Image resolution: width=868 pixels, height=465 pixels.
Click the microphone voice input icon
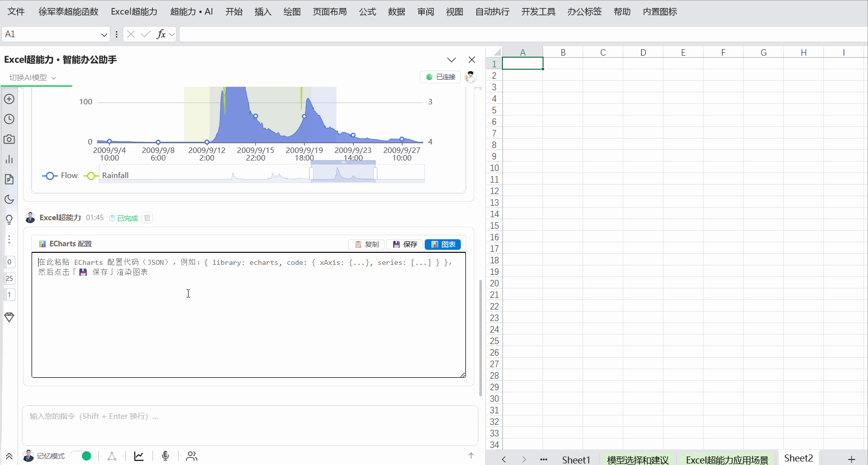pyautogui.click(x=165, y=456)
